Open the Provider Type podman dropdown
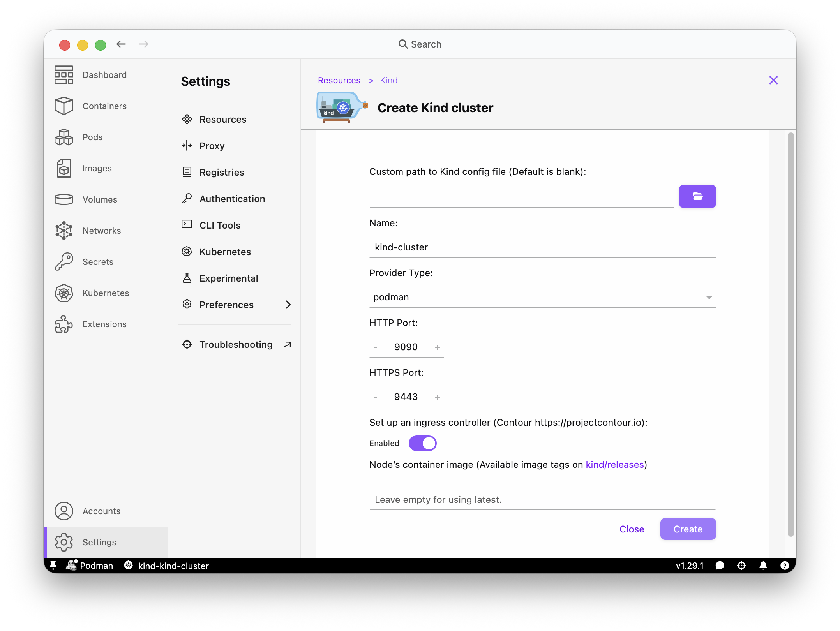This screenshot has width=840, height=631. 542,297
